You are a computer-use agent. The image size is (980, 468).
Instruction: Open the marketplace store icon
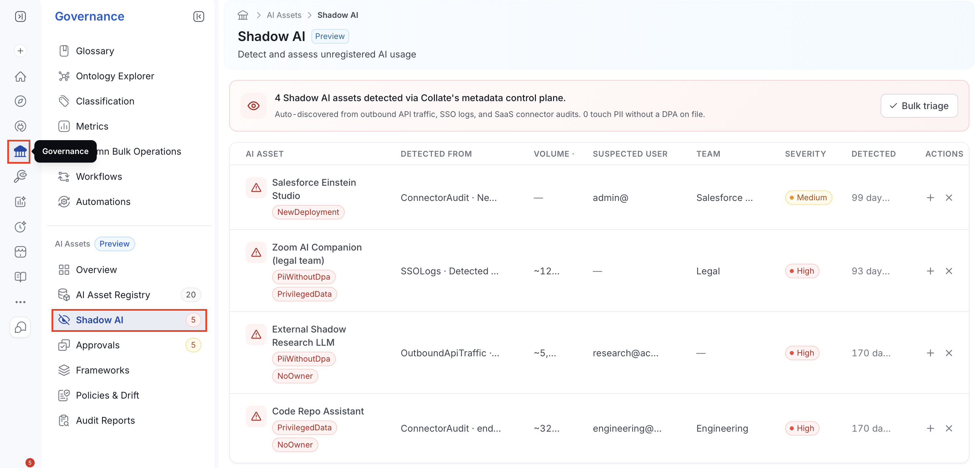[20, 252]
